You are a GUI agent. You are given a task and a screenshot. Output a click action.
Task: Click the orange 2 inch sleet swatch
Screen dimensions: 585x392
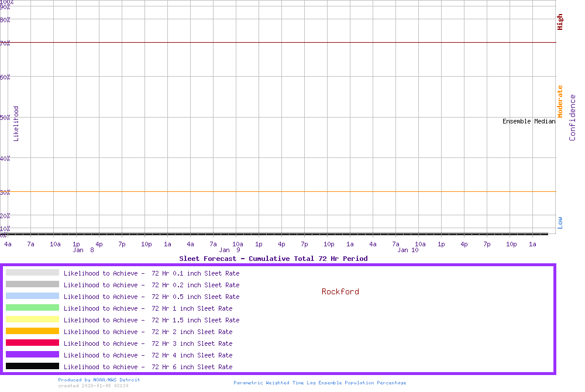tap(32, 331)
